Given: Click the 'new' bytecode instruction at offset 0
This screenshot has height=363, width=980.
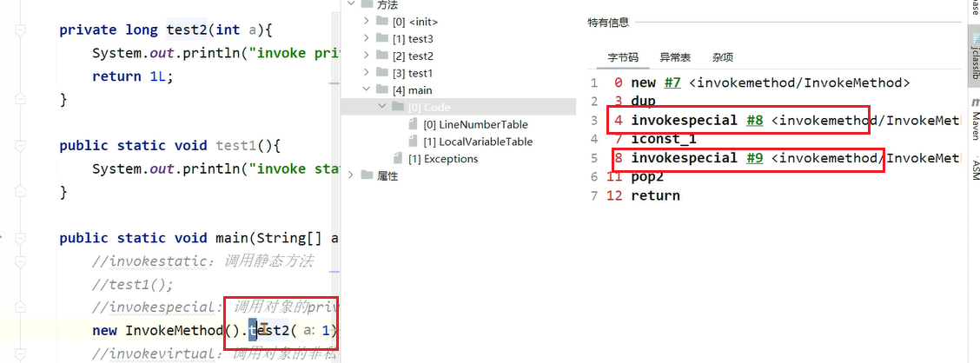Looking at the screenshot, I should click(643, 82).
